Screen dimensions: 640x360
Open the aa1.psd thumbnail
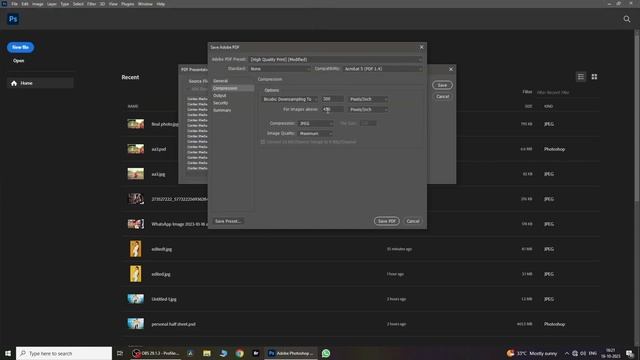(x=136, y=149)
